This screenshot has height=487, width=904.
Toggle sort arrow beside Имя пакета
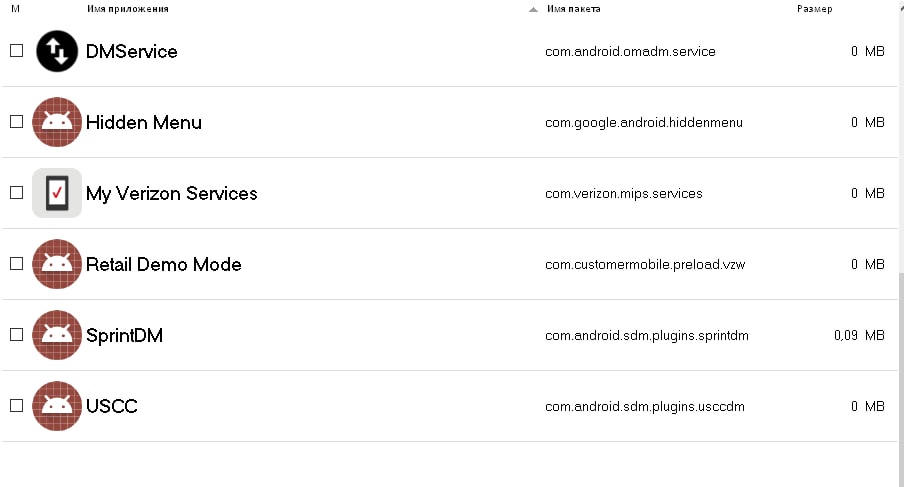[533, 9]
